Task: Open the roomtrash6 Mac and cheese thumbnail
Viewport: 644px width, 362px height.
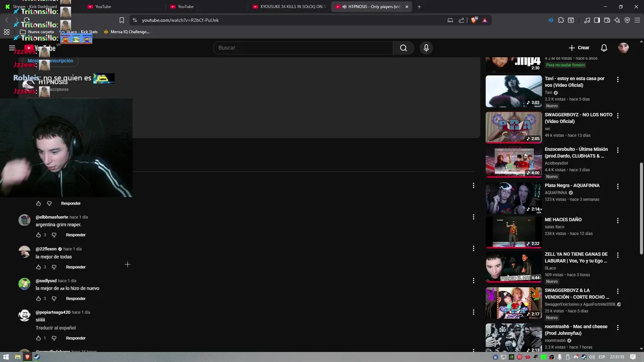Action: click(x=513, y=338)
